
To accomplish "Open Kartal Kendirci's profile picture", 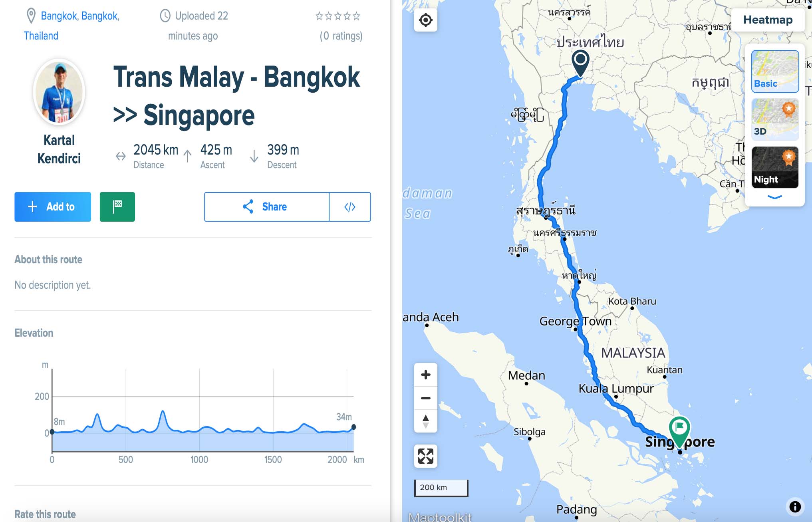I will 59,92.
